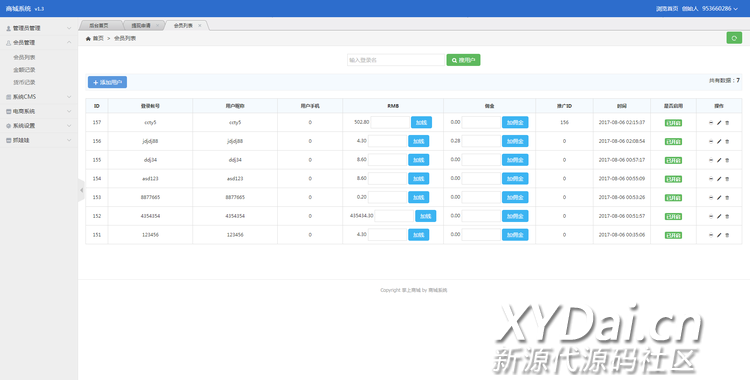This screenshot has width=750, height=380.
Task: Delete user jdjdj88 with the trash icon
Action: (x=727, y=142)
